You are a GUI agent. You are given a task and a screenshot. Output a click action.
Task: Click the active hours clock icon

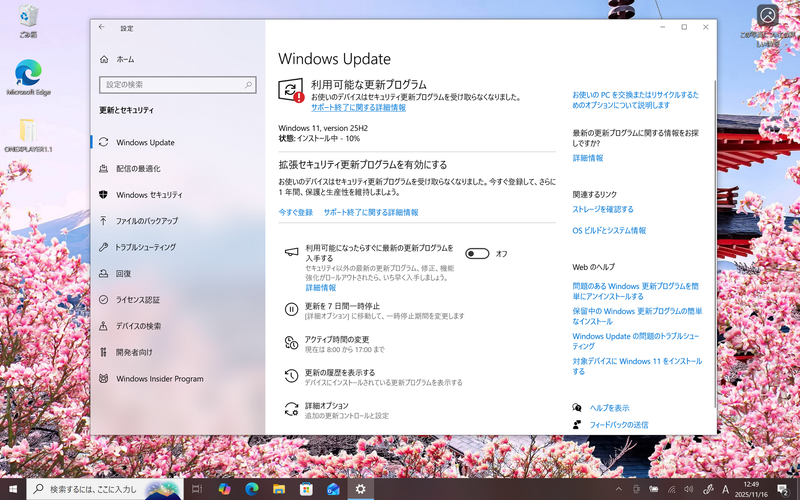coord(291,343)
